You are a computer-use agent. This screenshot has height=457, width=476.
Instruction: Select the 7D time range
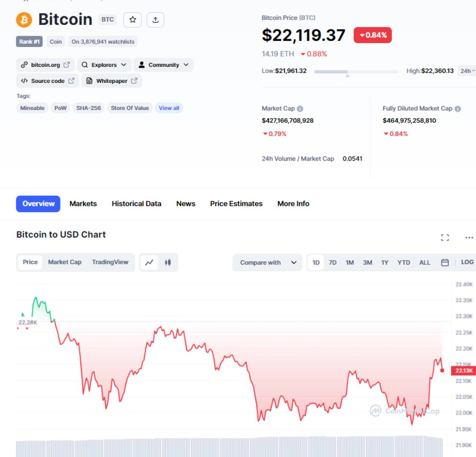[x=332, y=262]
